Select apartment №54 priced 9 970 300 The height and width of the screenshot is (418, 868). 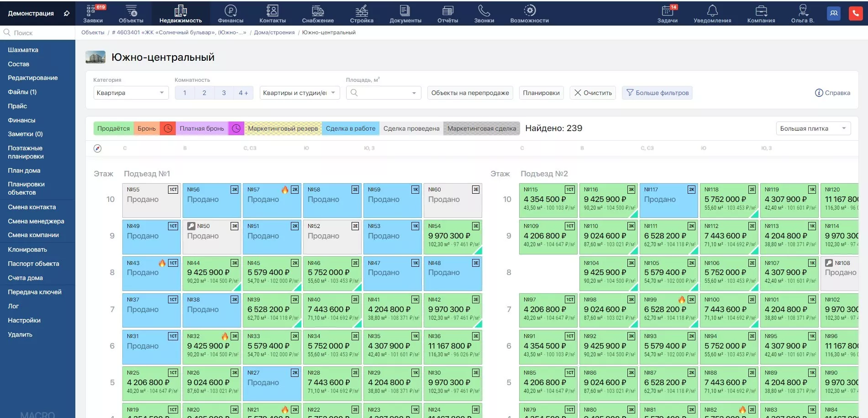coord(452,237)
